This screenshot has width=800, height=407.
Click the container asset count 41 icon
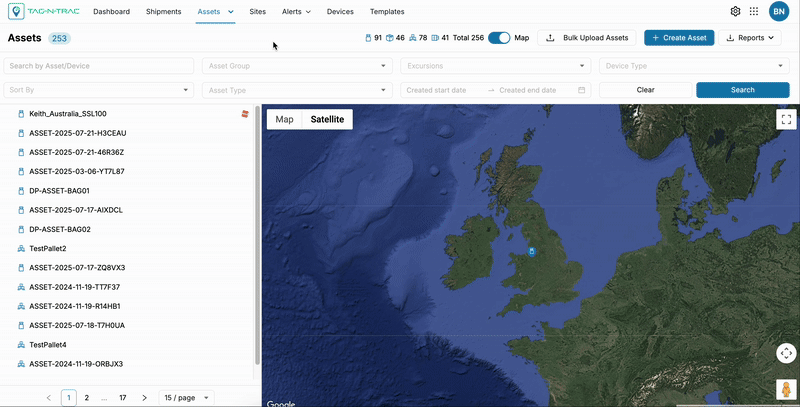click(435, 38)
